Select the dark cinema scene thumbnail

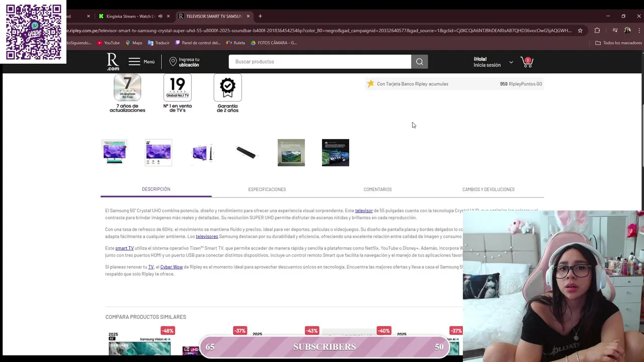336,152
